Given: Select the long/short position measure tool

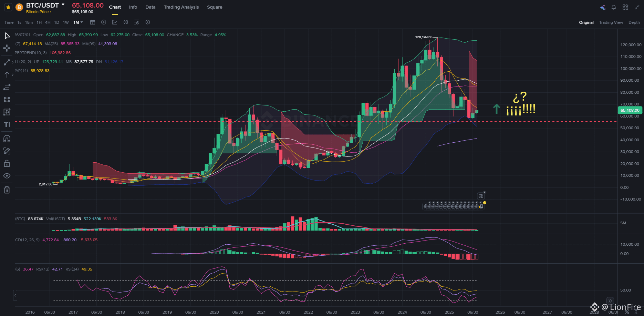Looking at the screenshot, I should [7, 112].
